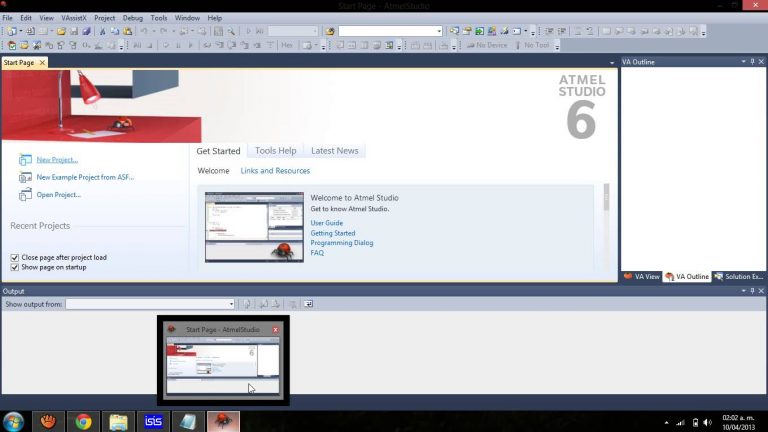The width and height of the screenshot is (768, 432).
Task: Click the icon beside New Project link
Action: pyautogui.click(x=25, y=160)
